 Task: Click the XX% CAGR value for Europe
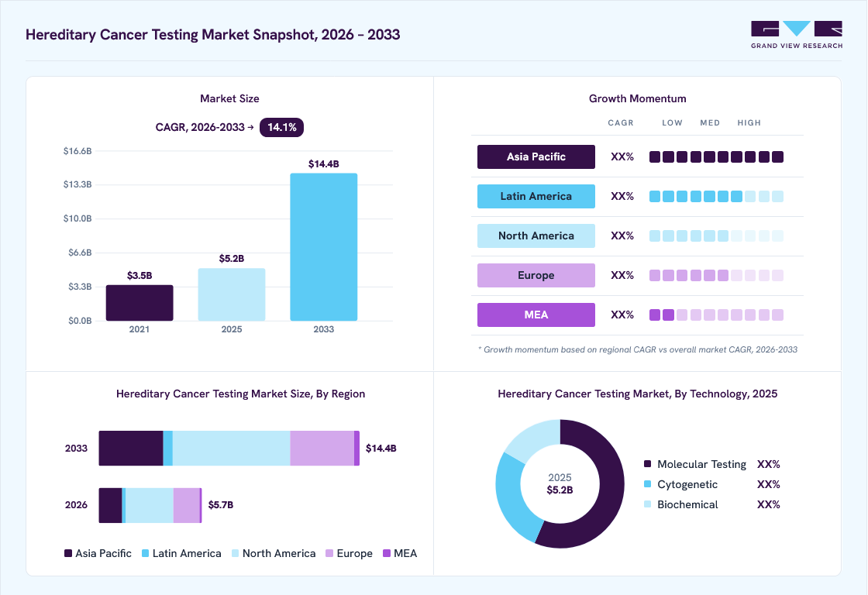(x=622, y=275)
